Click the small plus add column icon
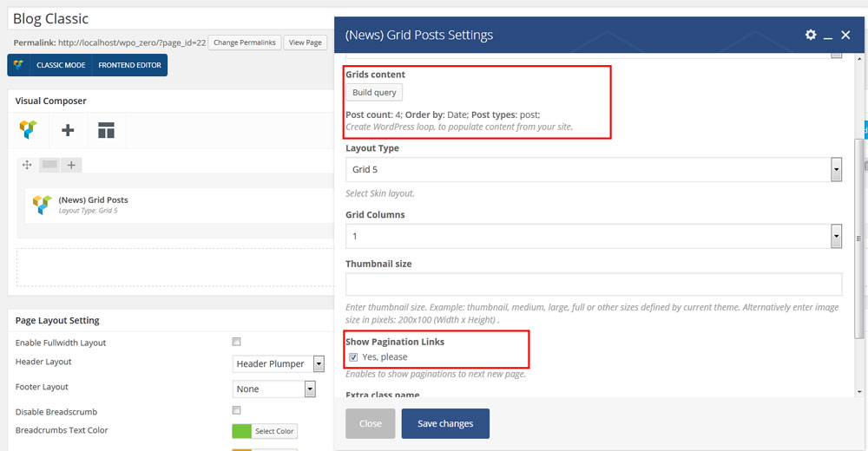Screen dimensions: 868x451 [72, 165]
